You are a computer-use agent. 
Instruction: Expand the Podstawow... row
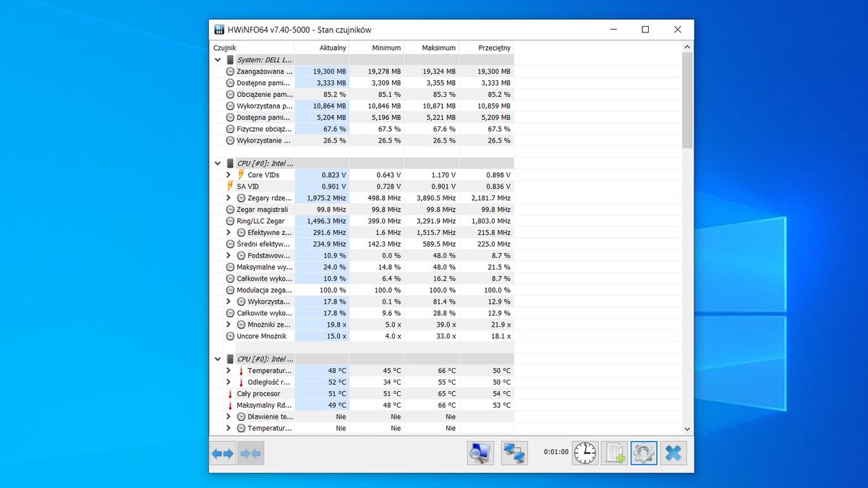tap(229, 256)
